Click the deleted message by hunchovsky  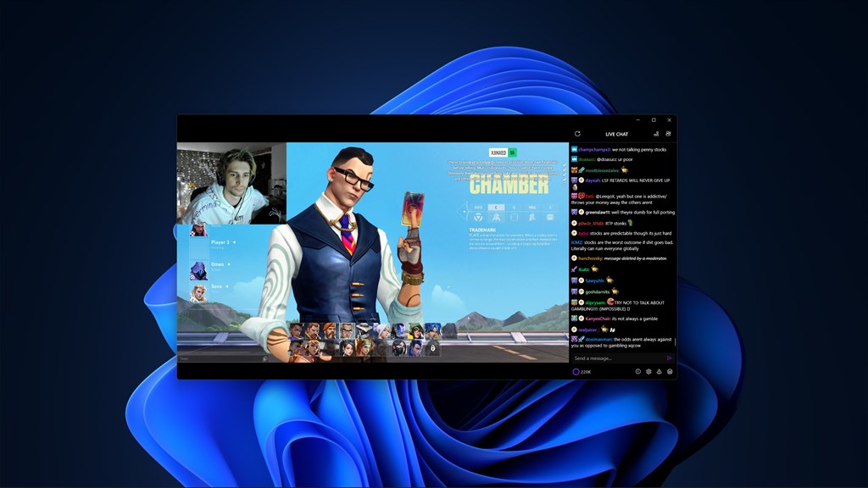coord(636,258)
